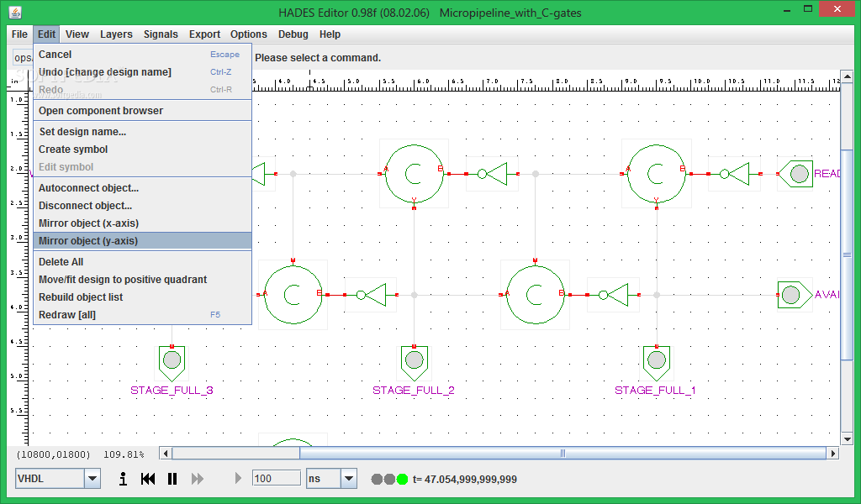Click the vertical scrollbar thumb
The width and height of the screenshot is (861, 504).
click(x=847, y=255)
